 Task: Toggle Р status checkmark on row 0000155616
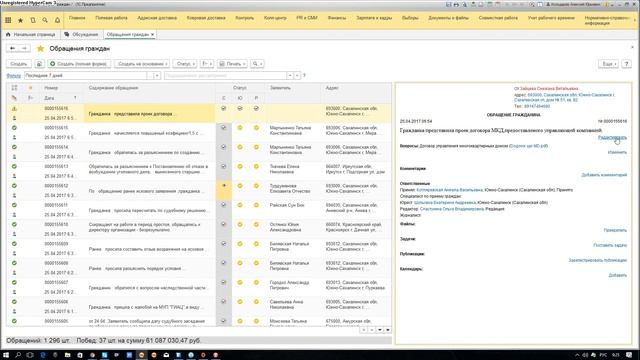tap(256, 109)
